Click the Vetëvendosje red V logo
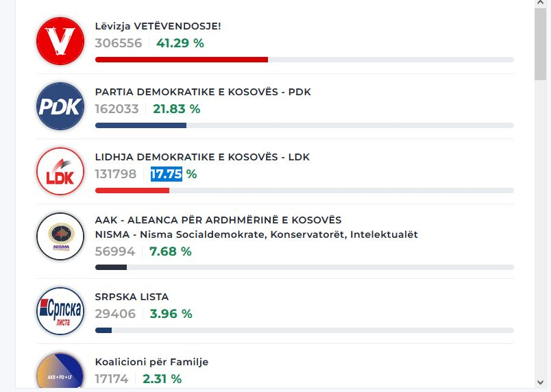This screenshot has height=392, width=551. pos(60,41)
